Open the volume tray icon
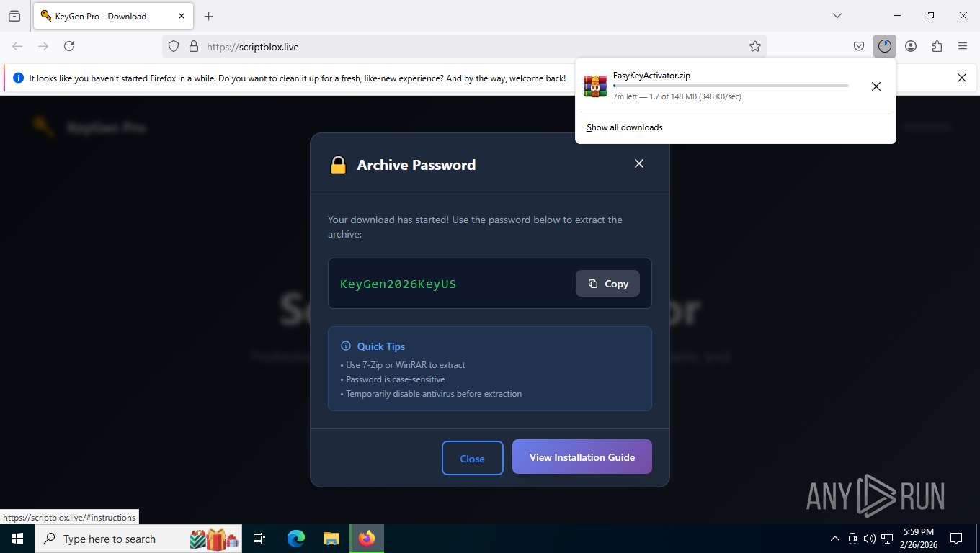This screenshot has height=553, width=980. click(870, 539)
